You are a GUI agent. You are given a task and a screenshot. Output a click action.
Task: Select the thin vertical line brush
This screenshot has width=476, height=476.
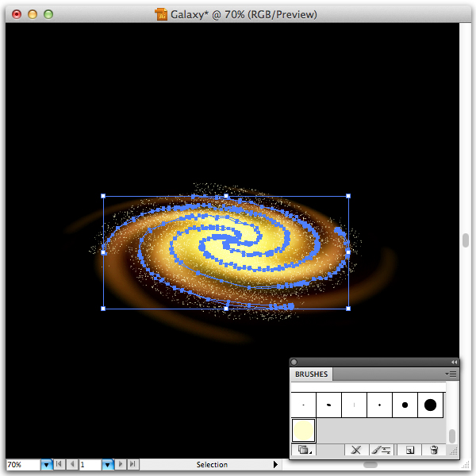[355, 405]
